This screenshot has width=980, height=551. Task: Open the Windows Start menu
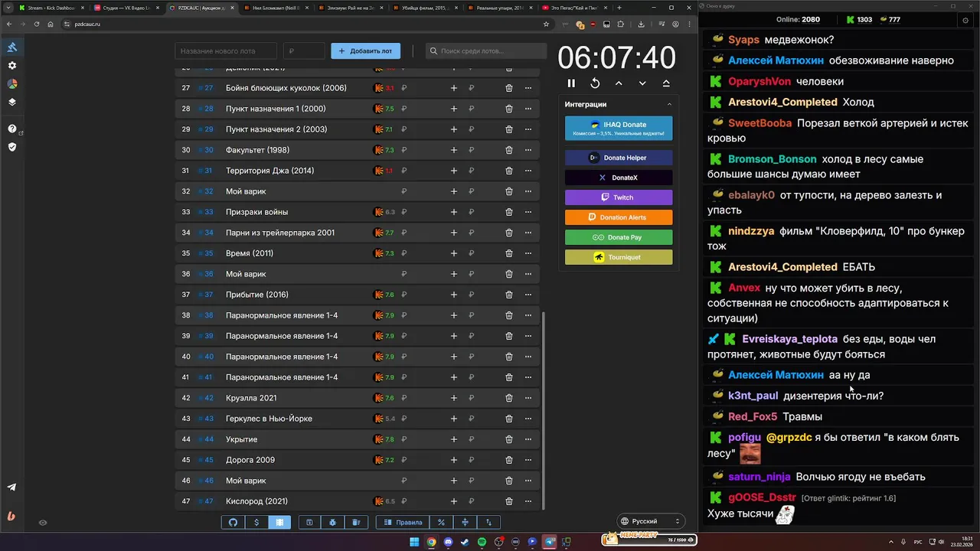tap(414, 542)
